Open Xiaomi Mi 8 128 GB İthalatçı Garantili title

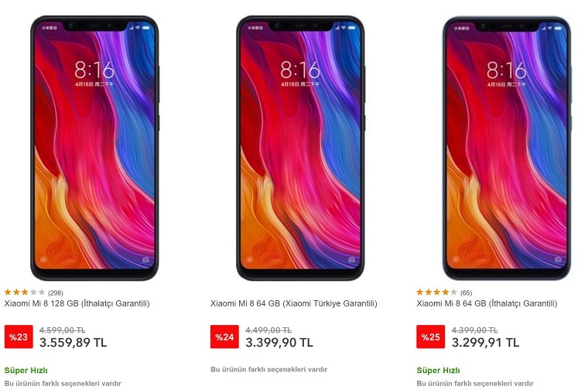(x=77, y=303)
